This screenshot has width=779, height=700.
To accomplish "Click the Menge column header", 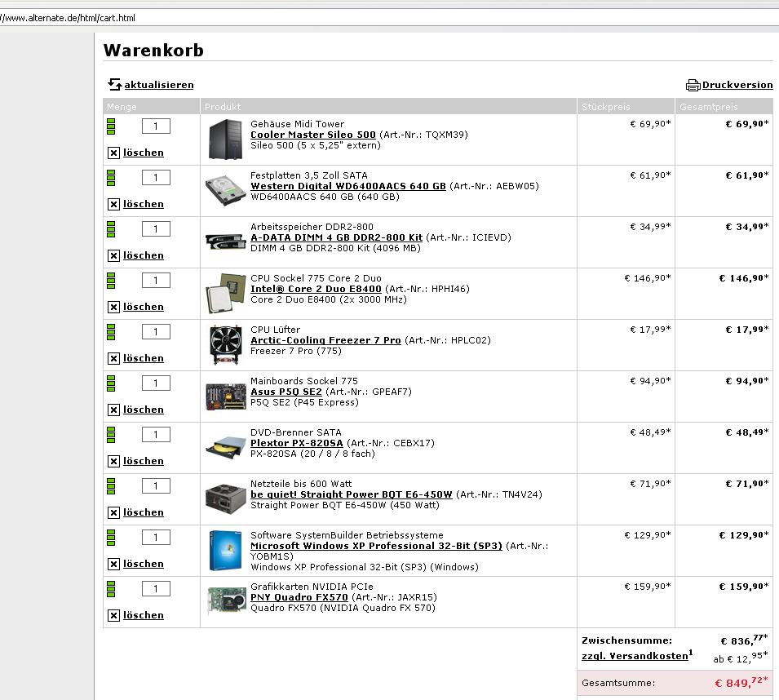I will point(152,106).
